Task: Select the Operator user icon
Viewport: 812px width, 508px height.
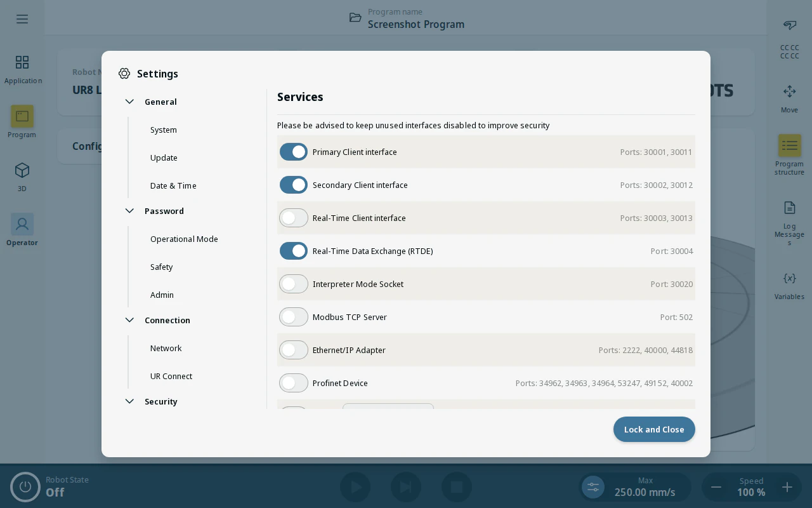Action: (x=22, y=224)
